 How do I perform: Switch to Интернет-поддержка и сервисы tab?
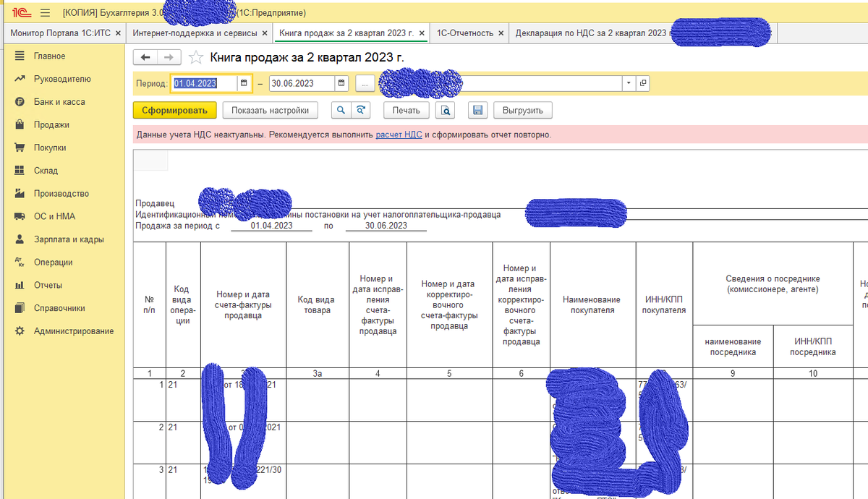194,33
